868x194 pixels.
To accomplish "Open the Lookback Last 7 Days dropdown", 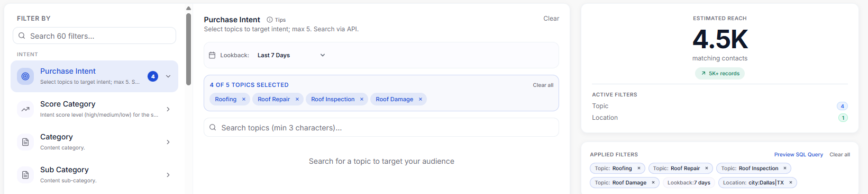I will click(291, 55).
